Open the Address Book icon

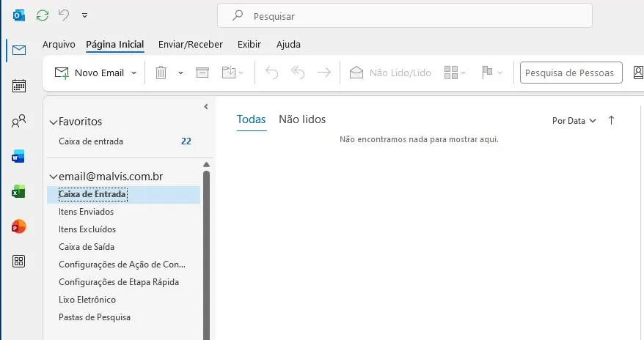[x=638, y=73]
